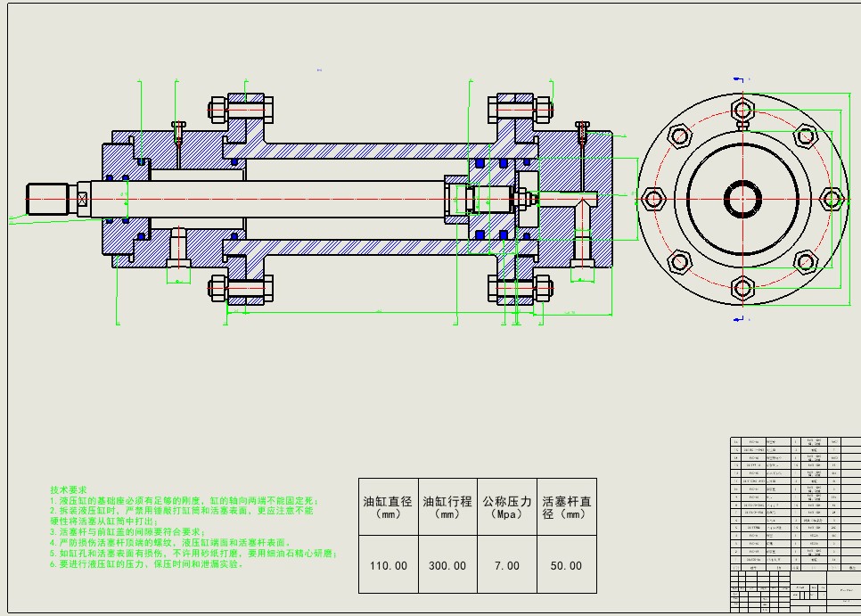Click the 7.00 nominal pressure value

tap(506, 565)
